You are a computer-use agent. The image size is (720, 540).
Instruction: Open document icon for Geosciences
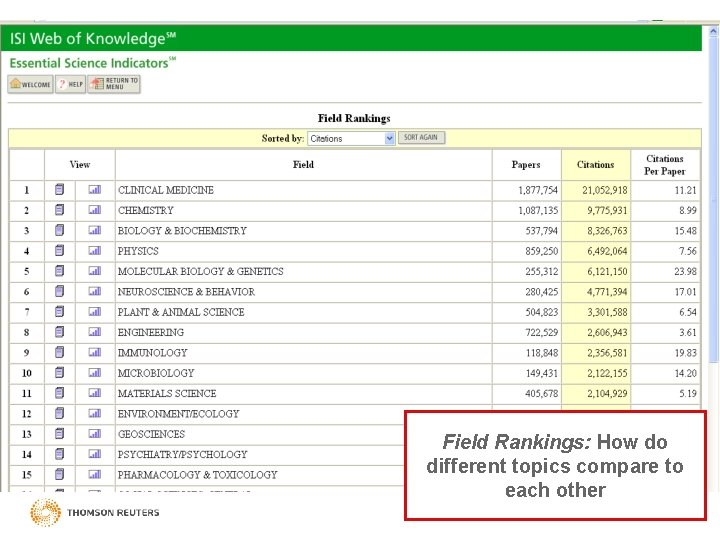pyautogui.click(x=59, y=433)
